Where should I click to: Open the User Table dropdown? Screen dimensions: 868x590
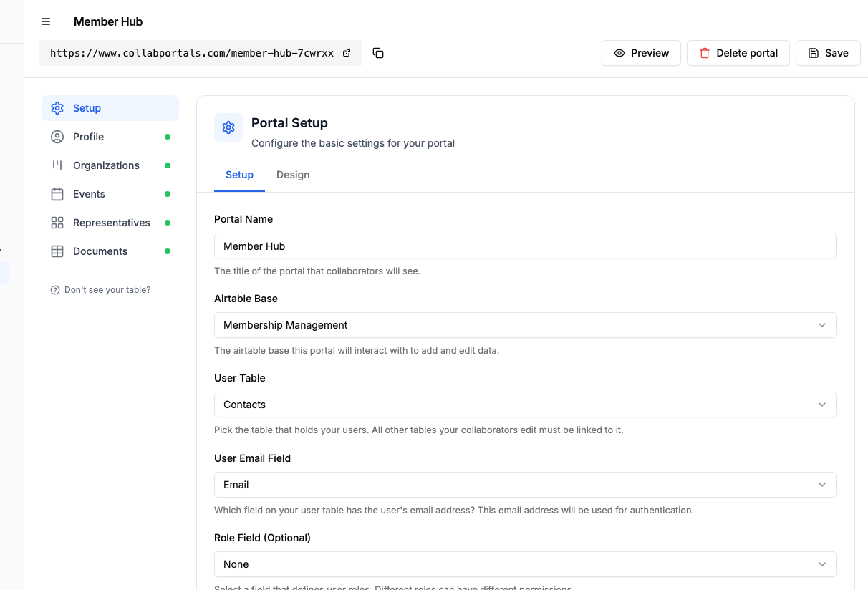(x=526, y=405)
